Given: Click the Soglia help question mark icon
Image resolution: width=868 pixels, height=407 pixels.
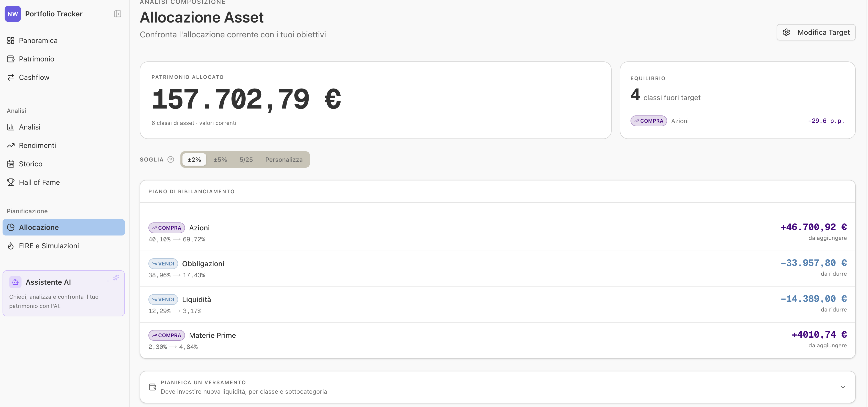Looking at the screenshot, I should tap(171, 160).
